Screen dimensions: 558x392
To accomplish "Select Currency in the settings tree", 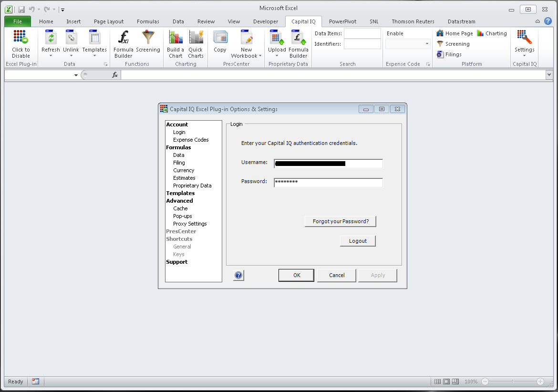I will pos(184,170).
